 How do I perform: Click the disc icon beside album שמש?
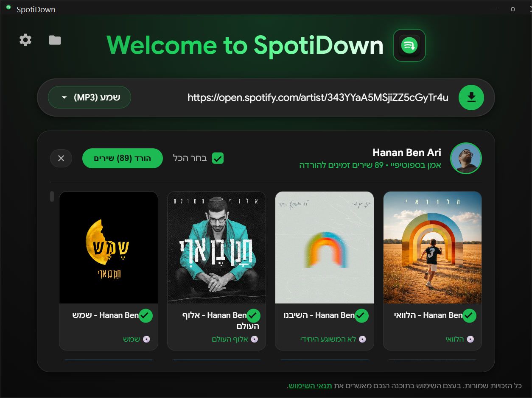click(x=146, y=339)
